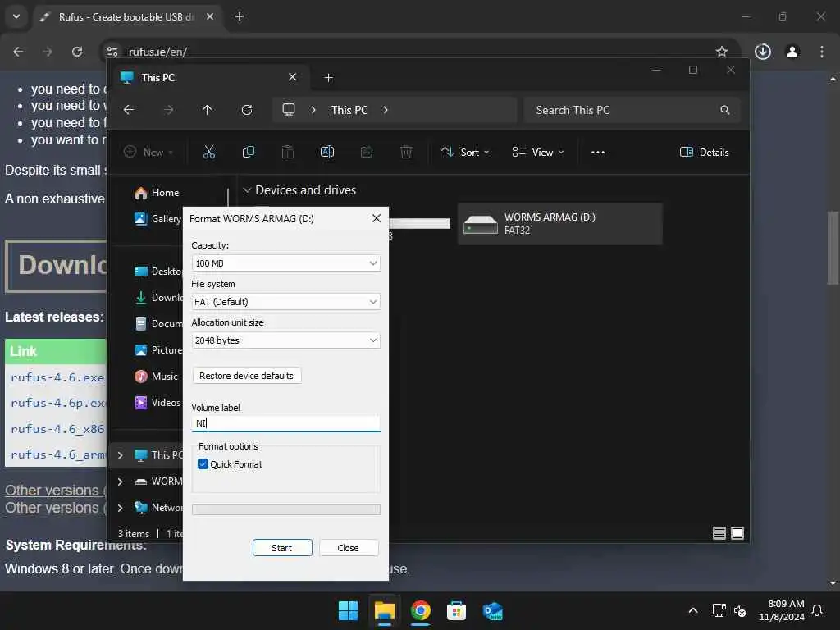
Task: Click the Share icon in Explorer toolbar
Action: click(367, 152)
